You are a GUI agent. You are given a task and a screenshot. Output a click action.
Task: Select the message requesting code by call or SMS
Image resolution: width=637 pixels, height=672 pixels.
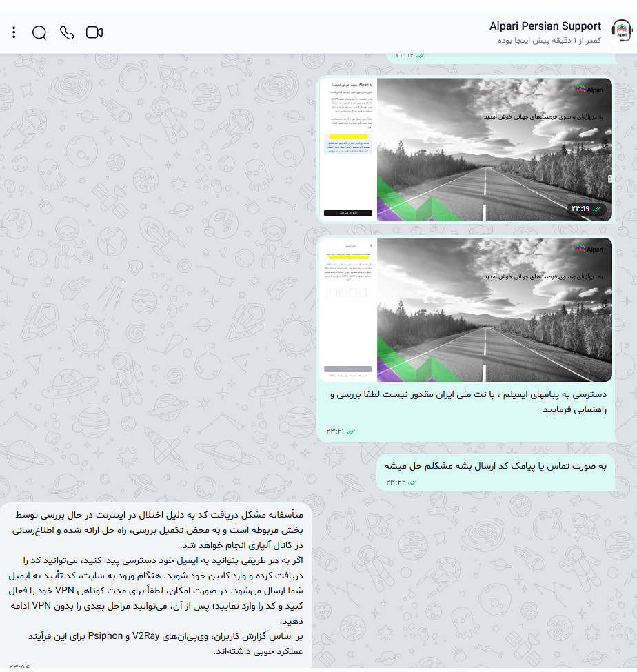[496, 466]
